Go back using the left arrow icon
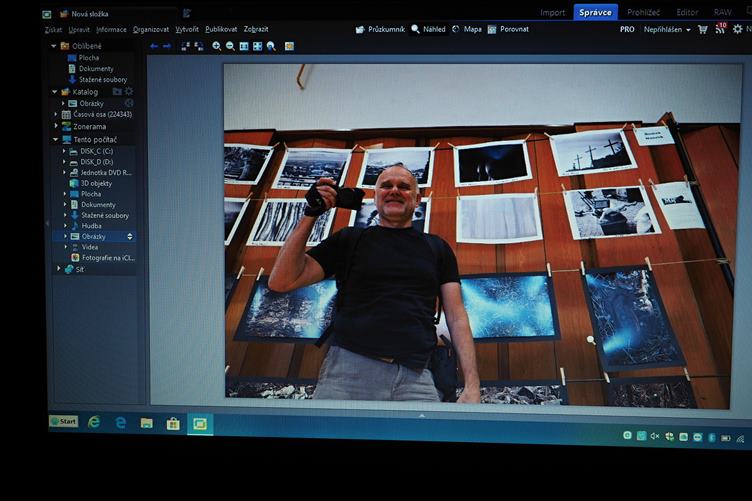This screenshot has width=752, height=501. point(154,46)
